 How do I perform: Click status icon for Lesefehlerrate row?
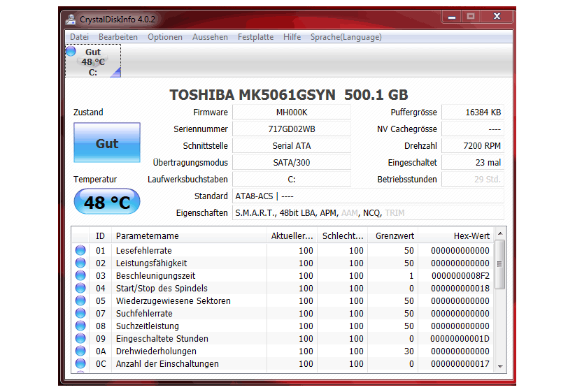(x=80, y=250)
